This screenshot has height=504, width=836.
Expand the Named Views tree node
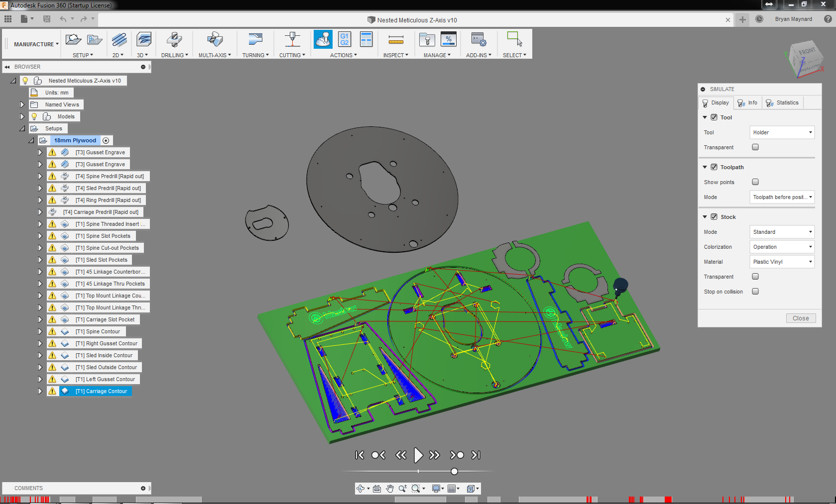click(22, 104)
